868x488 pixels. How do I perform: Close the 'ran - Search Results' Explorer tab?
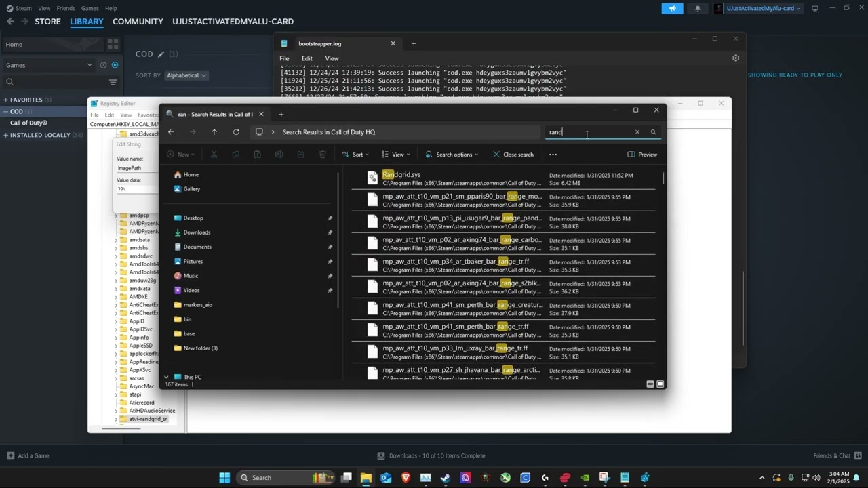click(261, 114)
